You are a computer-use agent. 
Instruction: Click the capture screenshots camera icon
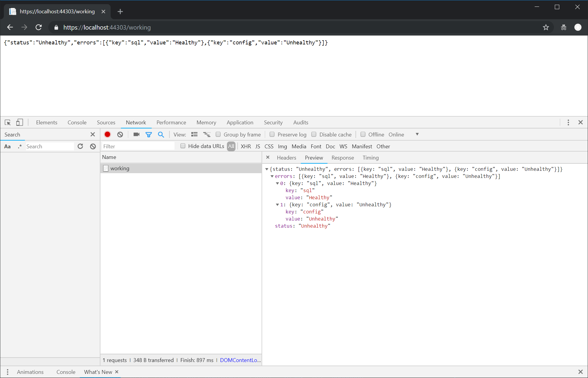coord(136,134)
